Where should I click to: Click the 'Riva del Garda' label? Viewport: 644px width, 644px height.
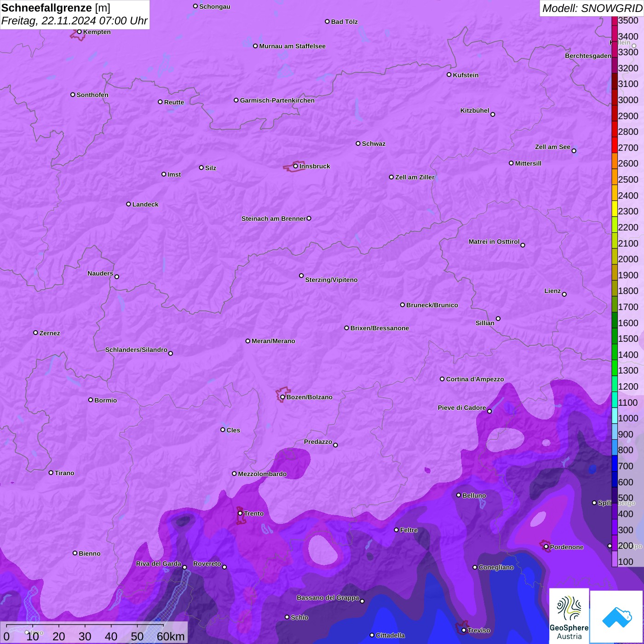point(159,563)
